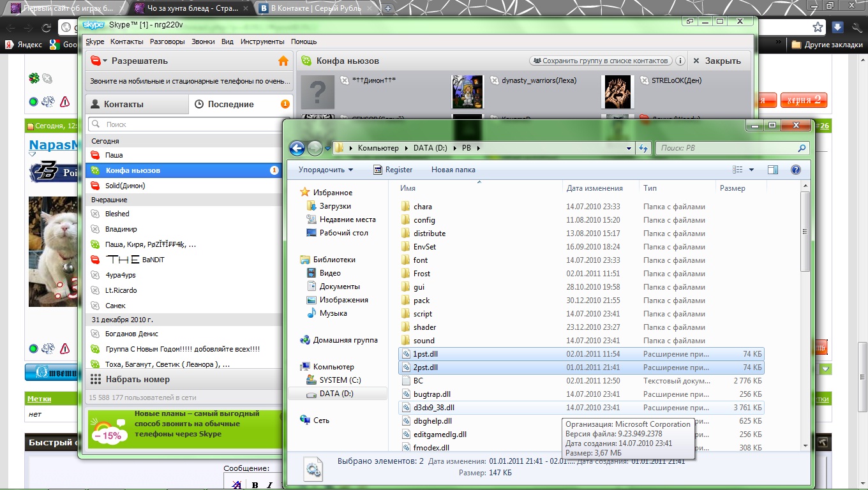Image resolution: width=868 pixels, height=490 pixels.
Task: Click the Explorer refresh arrows button
Action: 643,148
